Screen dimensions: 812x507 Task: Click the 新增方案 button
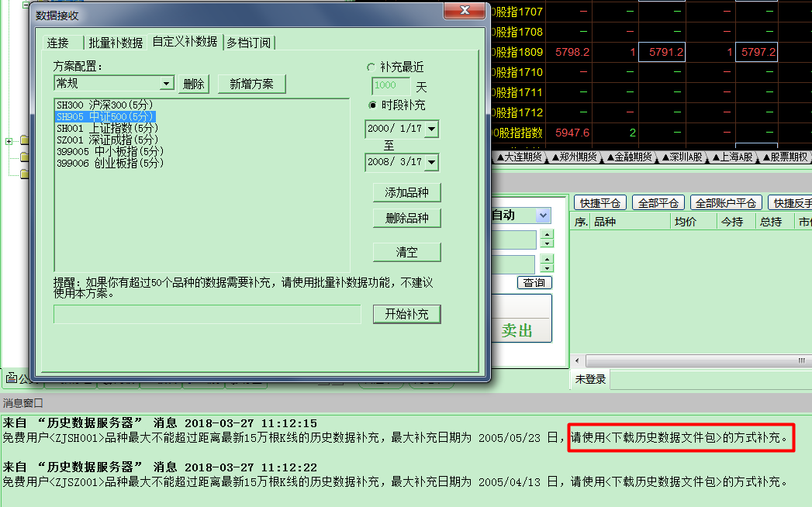252,84
